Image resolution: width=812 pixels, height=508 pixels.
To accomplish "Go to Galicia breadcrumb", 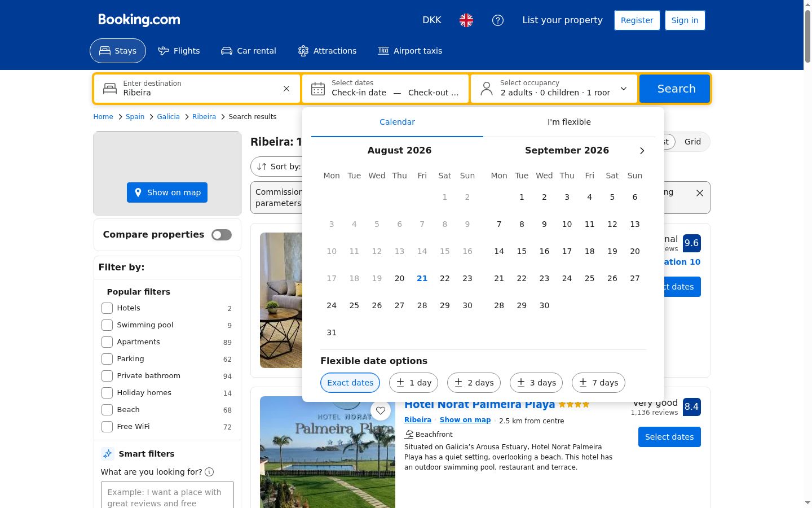I will pos(168,117).
